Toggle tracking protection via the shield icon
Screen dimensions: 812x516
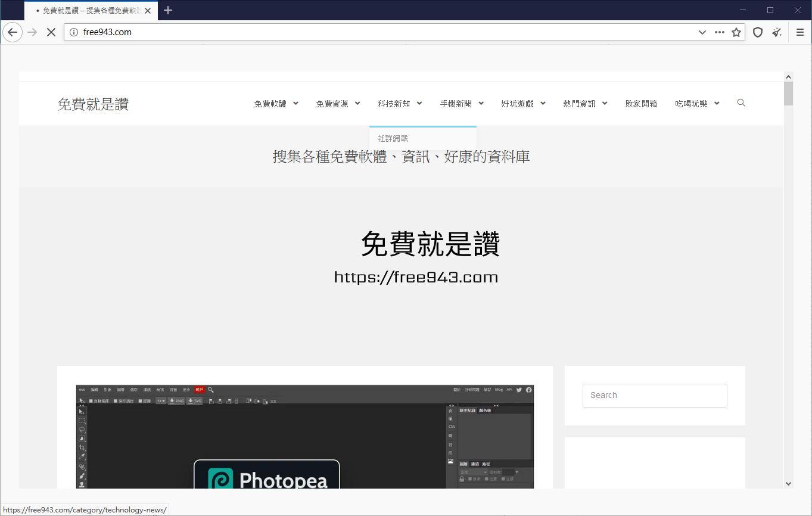click(757, 32)
